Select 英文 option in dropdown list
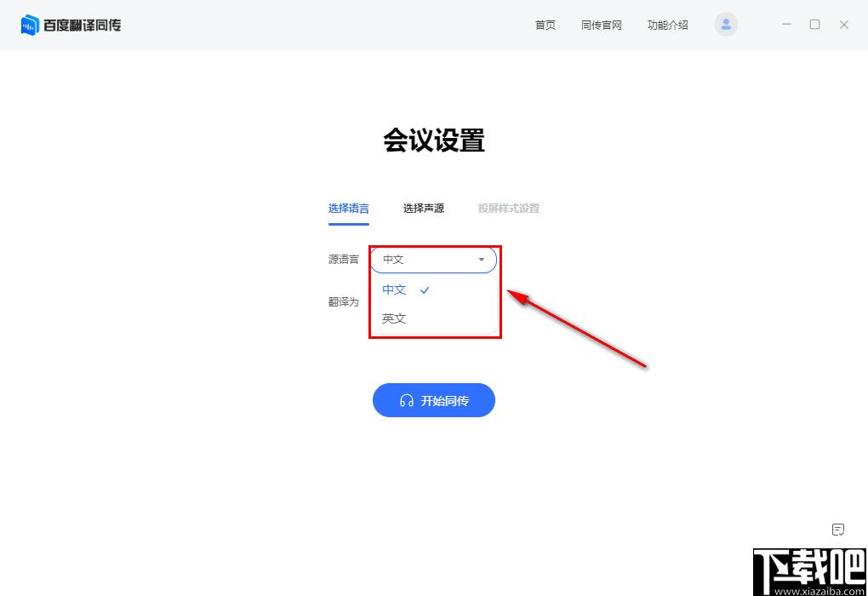This screenshot has height=596, width=868. [435, 318]
